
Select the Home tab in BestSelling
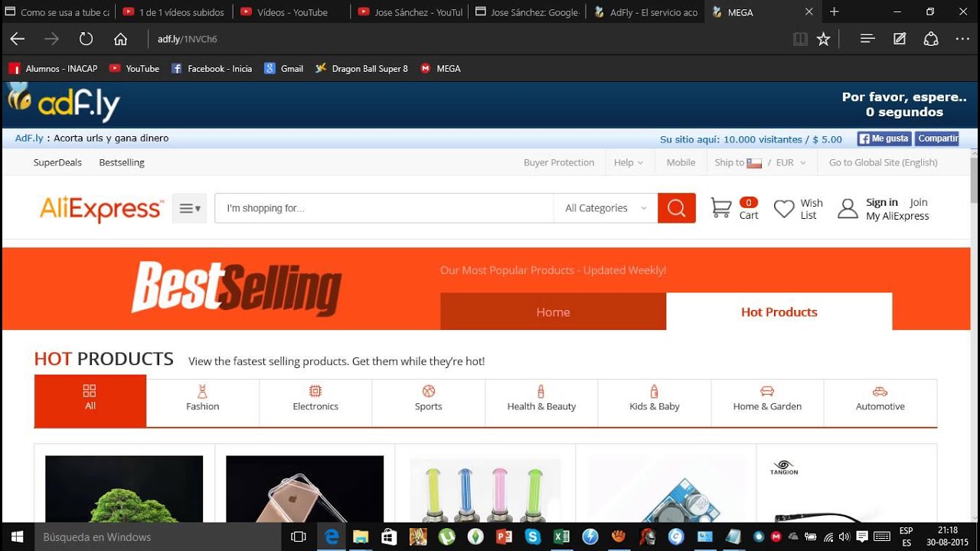[553, 311]
